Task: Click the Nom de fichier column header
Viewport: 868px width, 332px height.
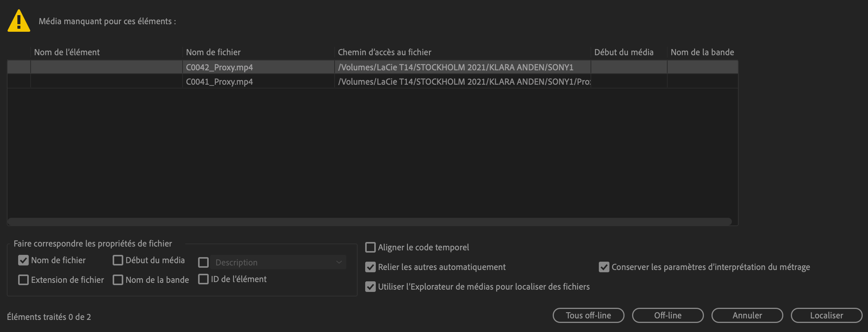Action: (x=213, y=52)
